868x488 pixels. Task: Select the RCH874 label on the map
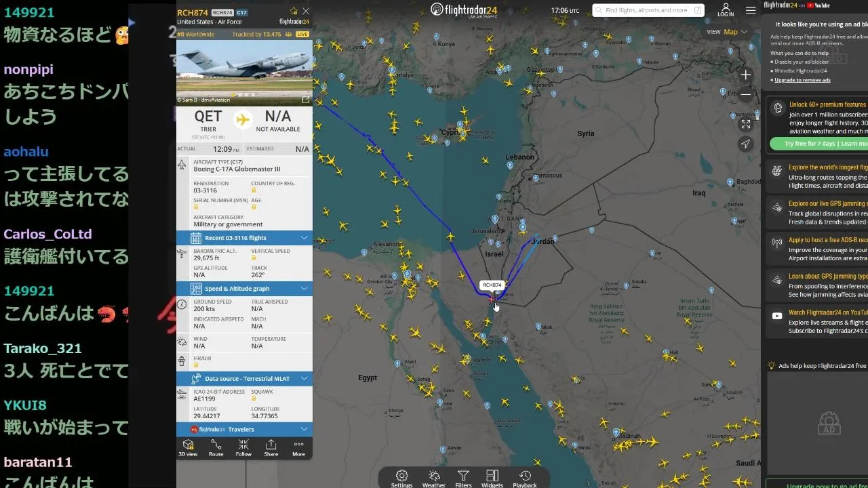[492, 285]
